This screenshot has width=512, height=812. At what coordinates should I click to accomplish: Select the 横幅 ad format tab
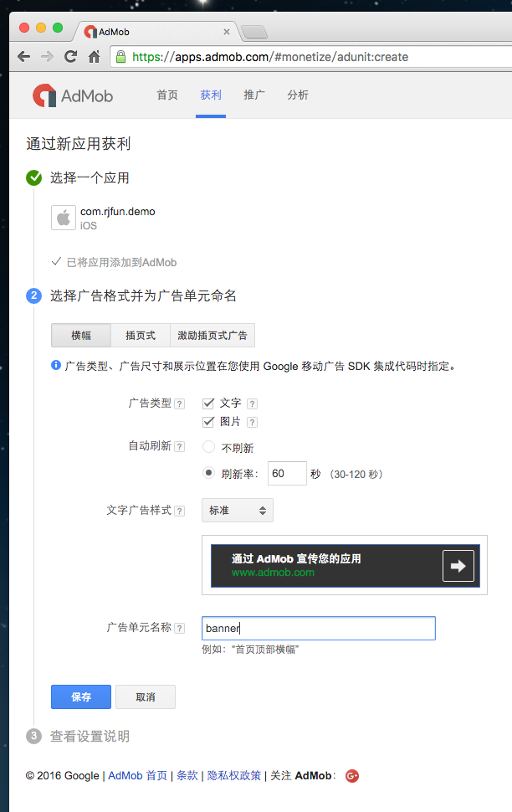81,336
